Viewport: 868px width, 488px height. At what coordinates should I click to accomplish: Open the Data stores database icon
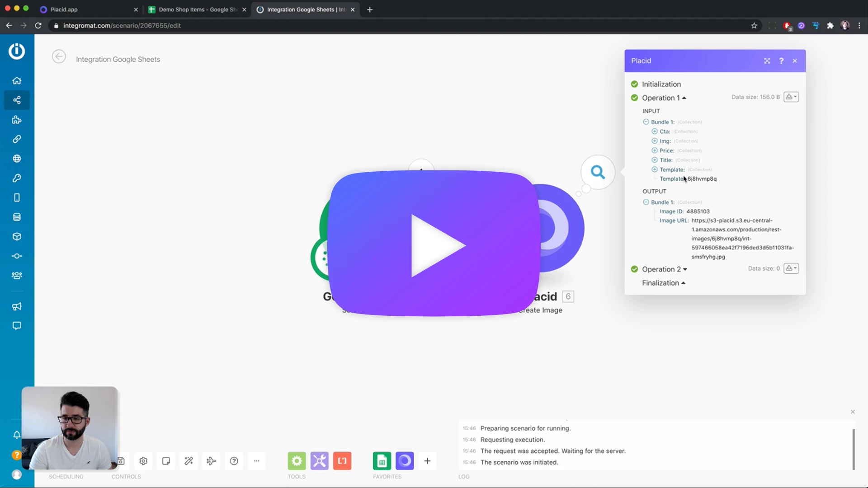(17, 217)
